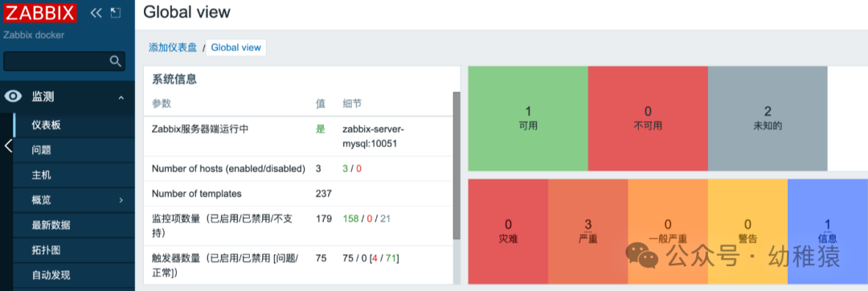Click the 灾难 severity tile
The height and width of the screenshot is (291, 868).
click(x=508, y=232)
